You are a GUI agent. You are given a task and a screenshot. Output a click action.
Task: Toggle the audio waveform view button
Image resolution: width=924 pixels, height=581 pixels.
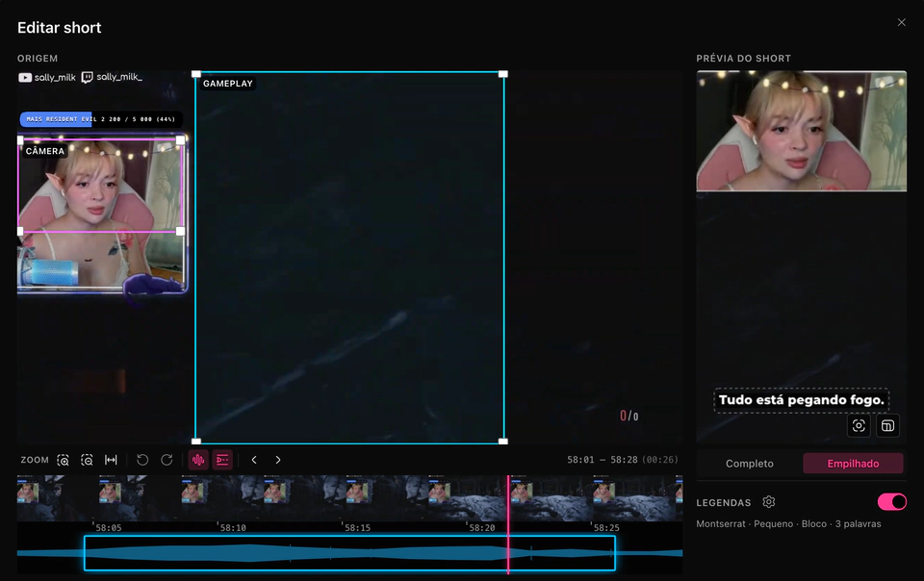[x=198, y=460]
